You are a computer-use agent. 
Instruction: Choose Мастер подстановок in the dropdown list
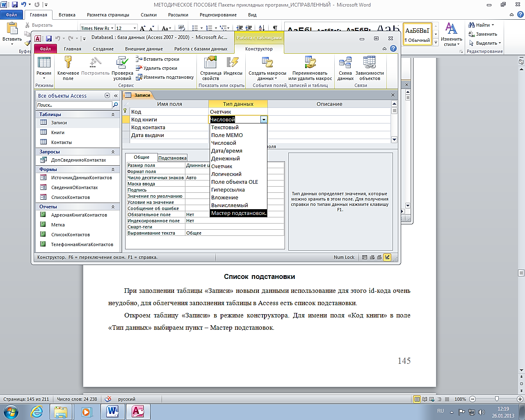[x=238, y=213]
